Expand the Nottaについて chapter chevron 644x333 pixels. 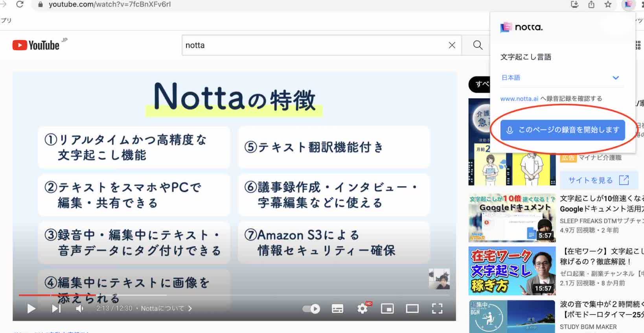190,309
